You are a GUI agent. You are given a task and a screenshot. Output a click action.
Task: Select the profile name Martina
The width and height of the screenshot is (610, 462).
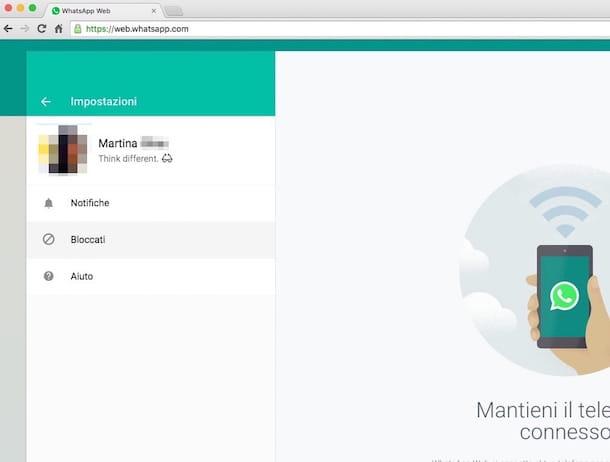point(118,143)
